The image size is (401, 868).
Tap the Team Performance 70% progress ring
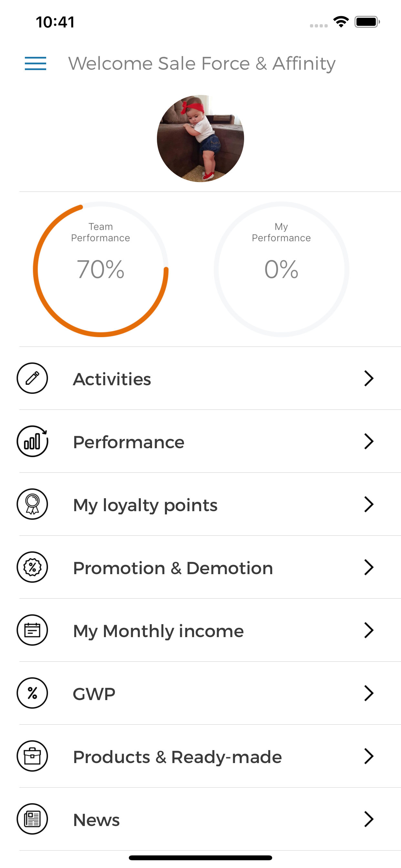[x=100, y=269]
